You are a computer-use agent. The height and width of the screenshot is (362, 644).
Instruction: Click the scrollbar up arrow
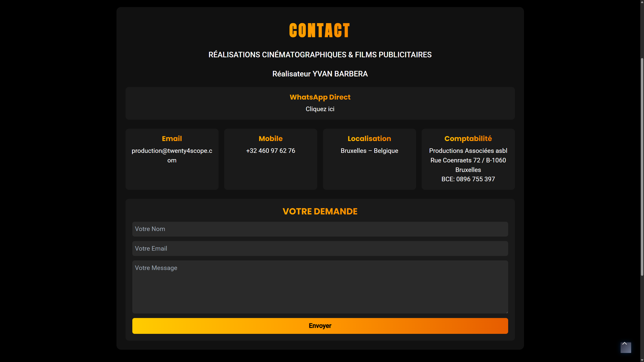tap(642, 2)
